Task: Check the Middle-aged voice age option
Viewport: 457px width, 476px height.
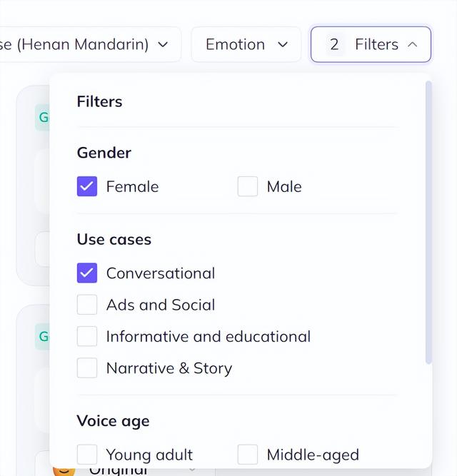Action: (248, 455)
